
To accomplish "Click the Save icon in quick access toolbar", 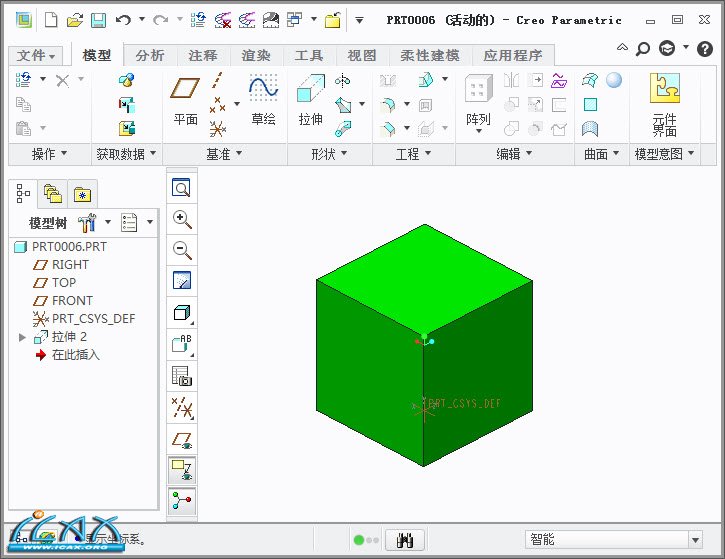I will 98,20.
